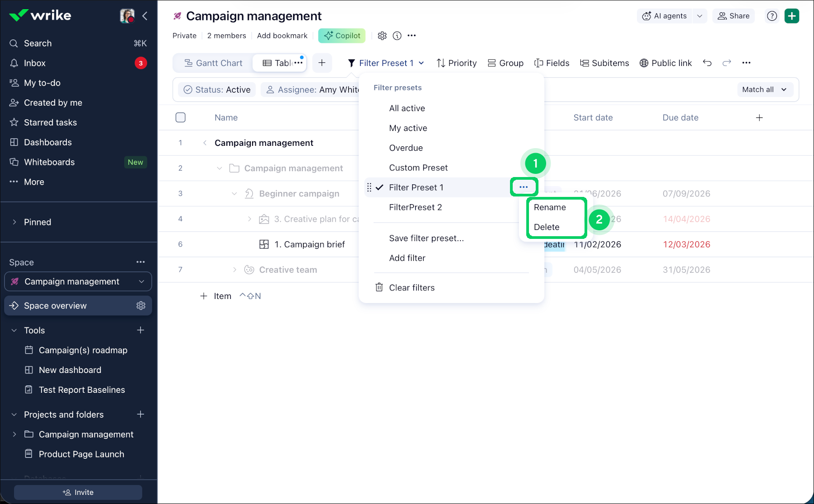This screenshot has height=504, width=814.
Task: Open space settings gear in header
Action: click(382, 36)
